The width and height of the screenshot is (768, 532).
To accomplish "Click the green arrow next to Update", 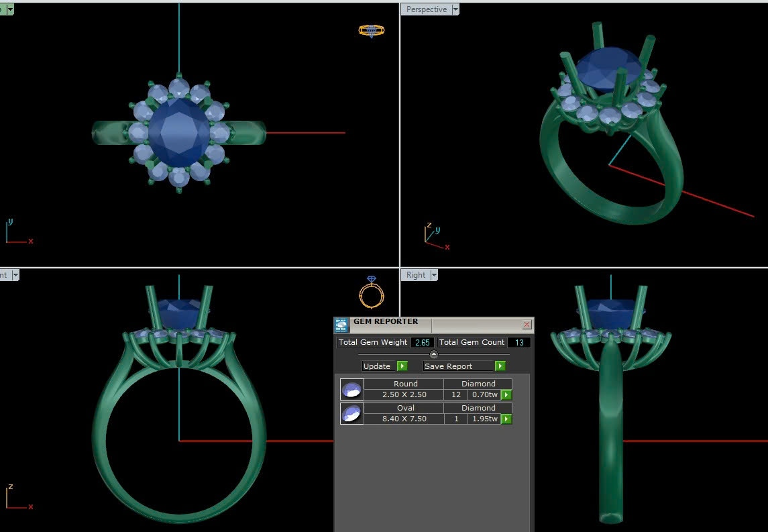I will [402, 366].
